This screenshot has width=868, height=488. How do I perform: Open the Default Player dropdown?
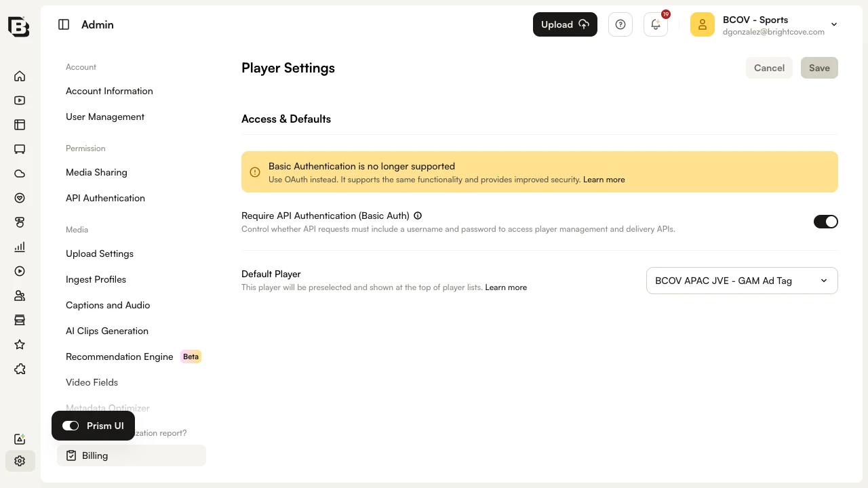pos(742,281)
